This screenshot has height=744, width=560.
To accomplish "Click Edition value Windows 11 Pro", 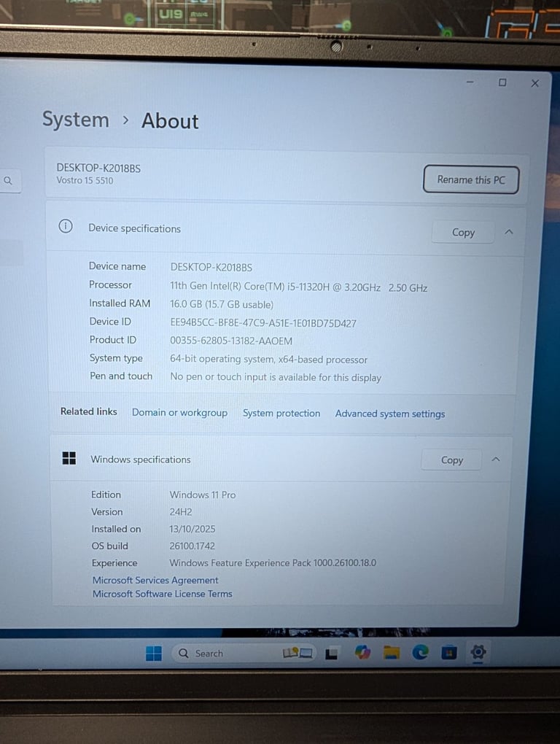I will tap(203, 495).
